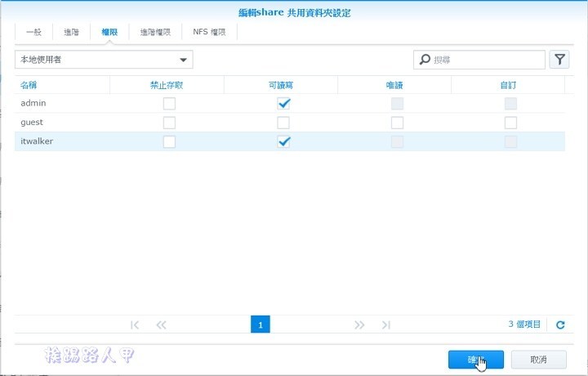588x376 pixels.
Task: Switch to the 一般 tab
Action: click(33, 32)
